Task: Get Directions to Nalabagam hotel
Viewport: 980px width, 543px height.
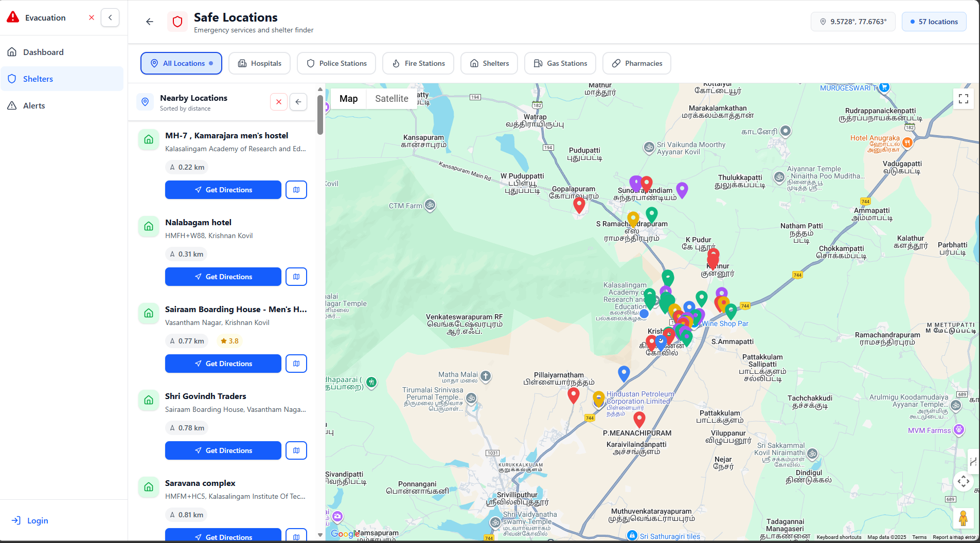Action: [223, 277]
